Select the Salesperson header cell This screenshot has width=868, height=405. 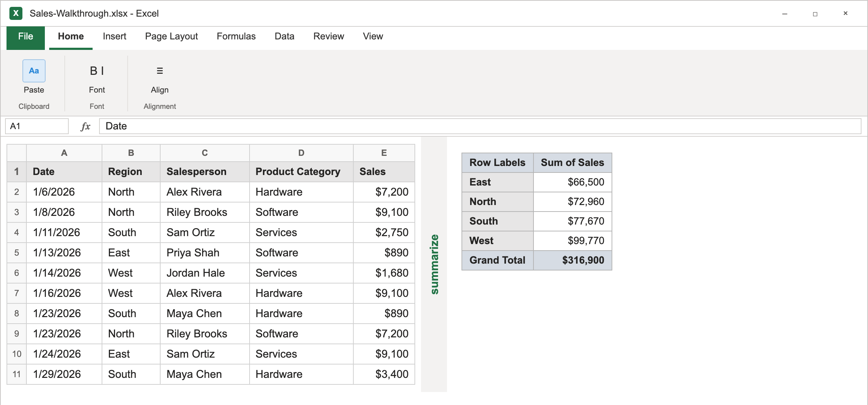click(205, 172)
